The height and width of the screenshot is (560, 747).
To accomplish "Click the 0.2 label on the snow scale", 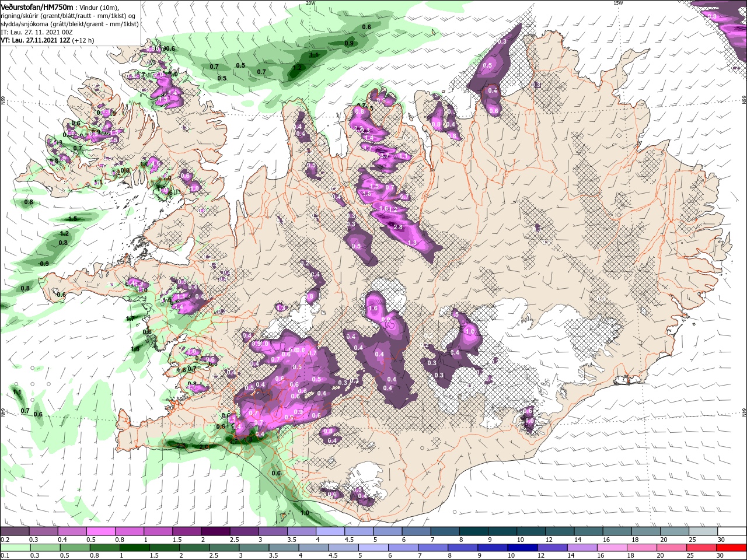I will point(5,540).
